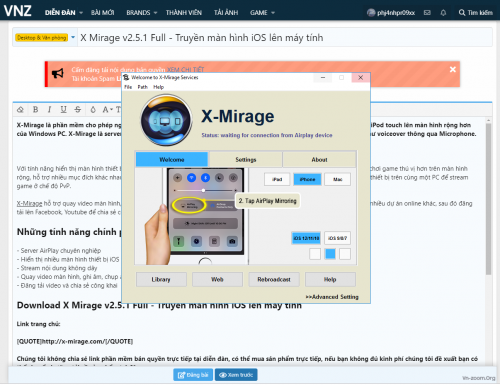
Task: Close the X-Mirage Services window
Action: (360, 77)
